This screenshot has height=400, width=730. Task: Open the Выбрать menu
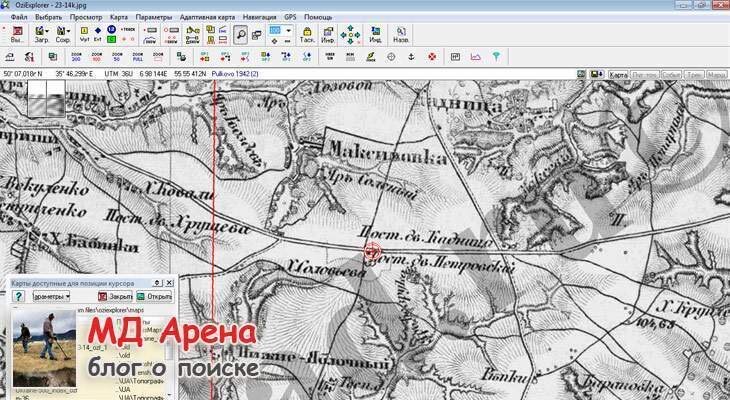pos(48,17)
